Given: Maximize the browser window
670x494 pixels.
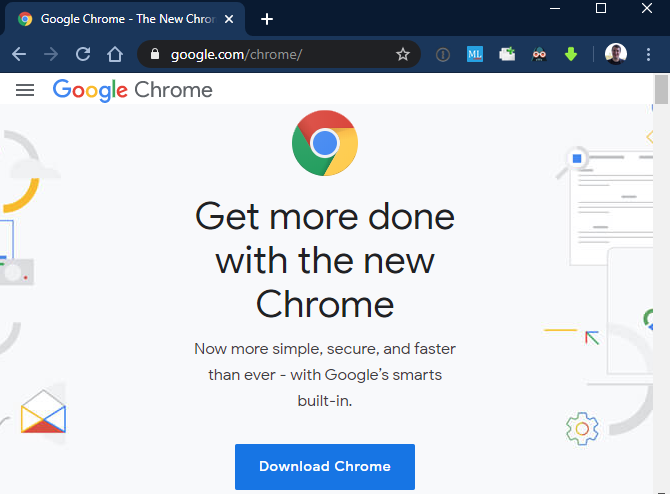Looking at the screenshot, I should pos(601,8).
